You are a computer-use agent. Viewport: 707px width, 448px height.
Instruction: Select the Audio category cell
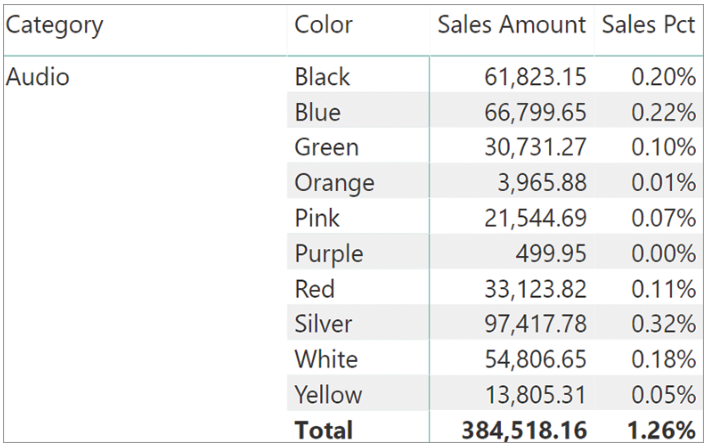point(38,77)
